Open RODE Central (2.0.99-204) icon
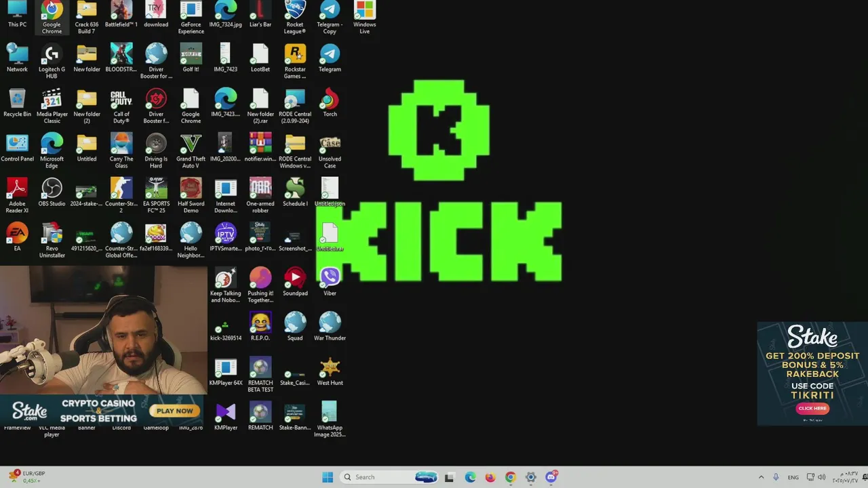The height and width of the screenshot is (488, 868). tap(295, 106)
